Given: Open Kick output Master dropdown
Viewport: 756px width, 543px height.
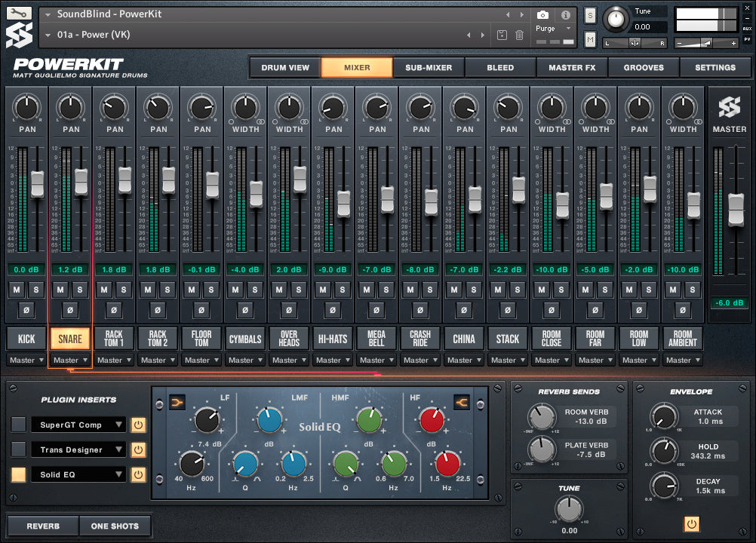Looking at the screenshot, I should (26, 360).
